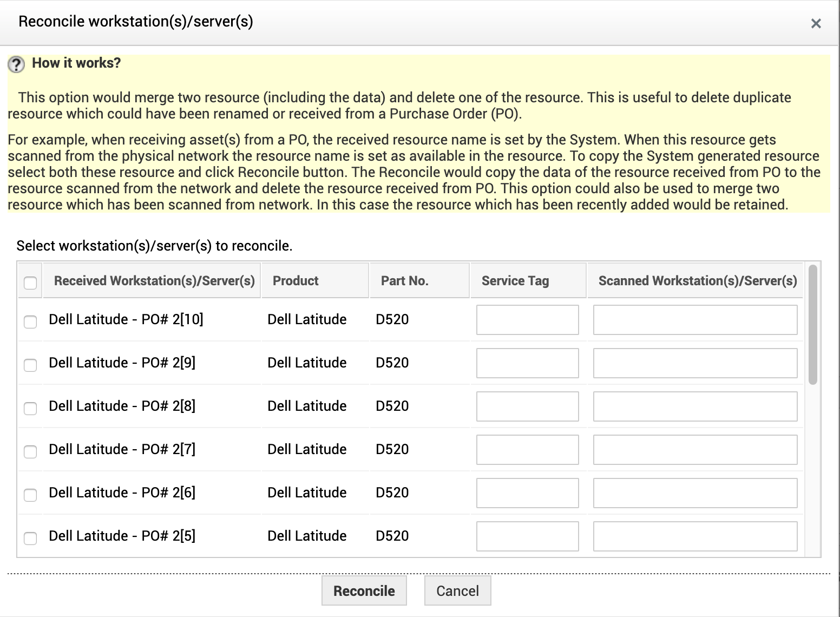Image resolution: width=840 pixels, height=617 pixels.
Task: Mark the Dell Latitude PO# 2[6] checkbox
Action: pos(30,495)
